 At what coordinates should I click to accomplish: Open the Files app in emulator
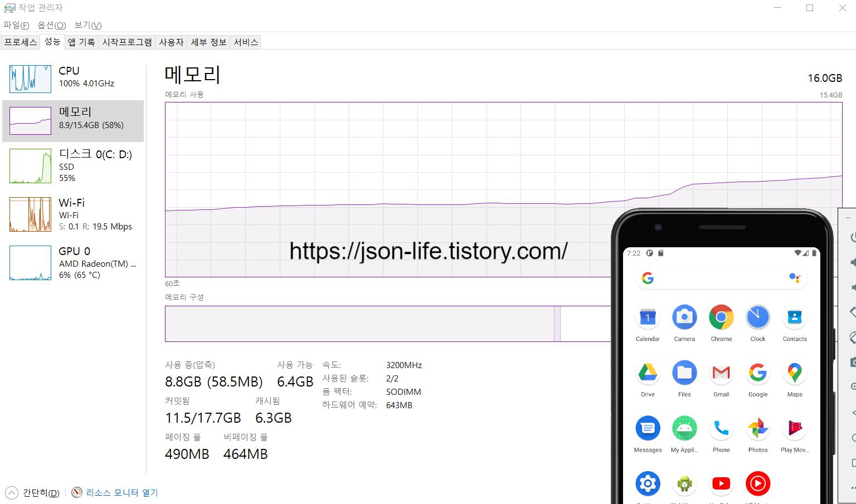coord(684,373)
